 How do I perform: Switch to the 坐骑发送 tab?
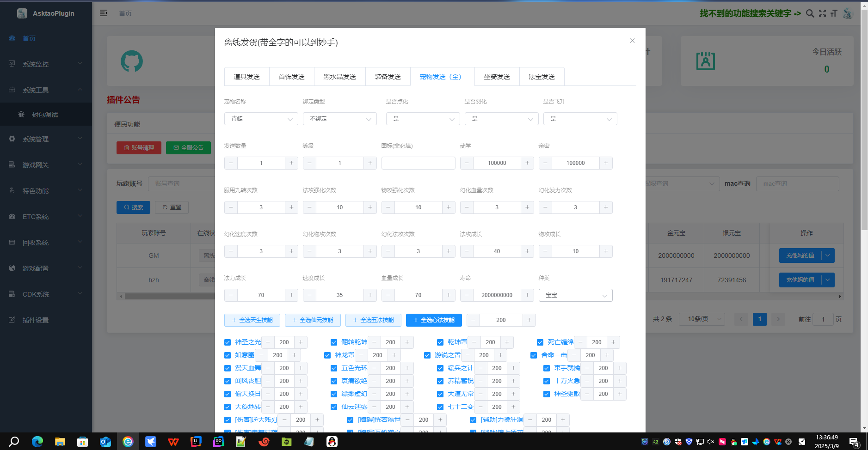pos(497,77)
